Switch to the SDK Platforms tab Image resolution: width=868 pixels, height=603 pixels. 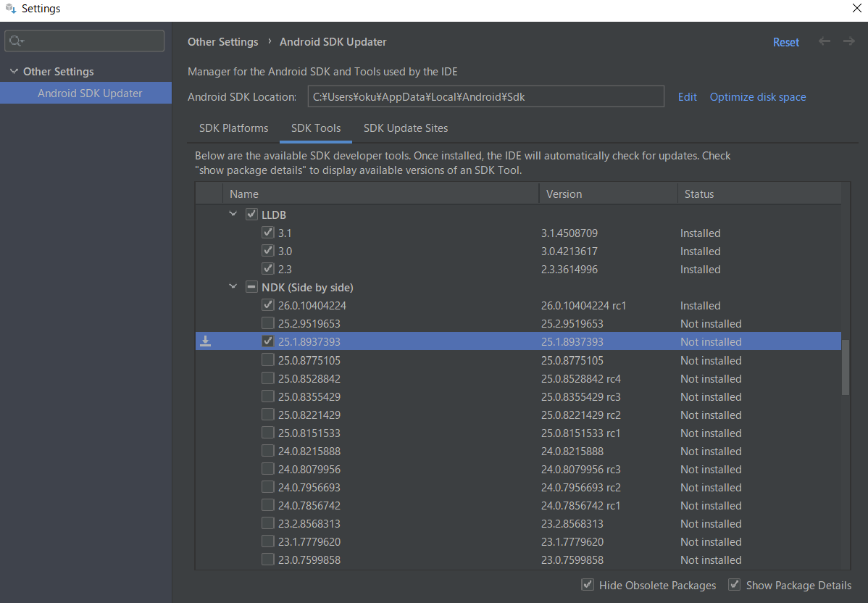pyautogui.click(x=233, y=128)
